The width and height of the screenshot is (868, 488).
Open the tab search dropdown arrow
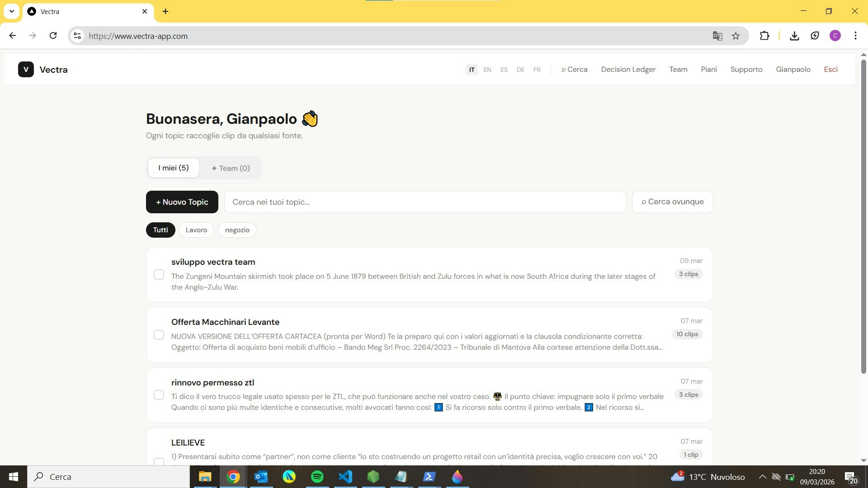[12, 11]
